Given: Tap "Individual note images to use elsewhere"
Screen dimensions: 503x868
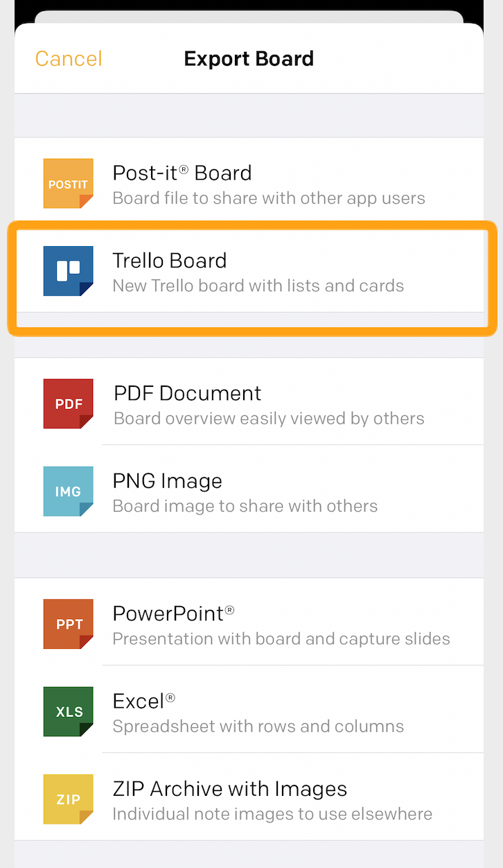Looking at the screenshot, I should 272,813.
